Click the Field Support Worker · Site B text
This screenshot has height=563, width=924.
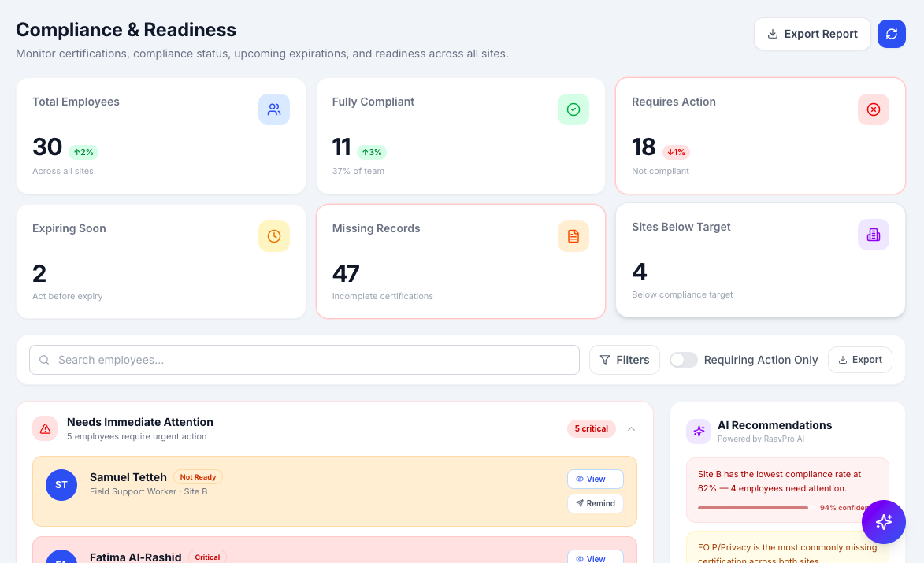149,492
